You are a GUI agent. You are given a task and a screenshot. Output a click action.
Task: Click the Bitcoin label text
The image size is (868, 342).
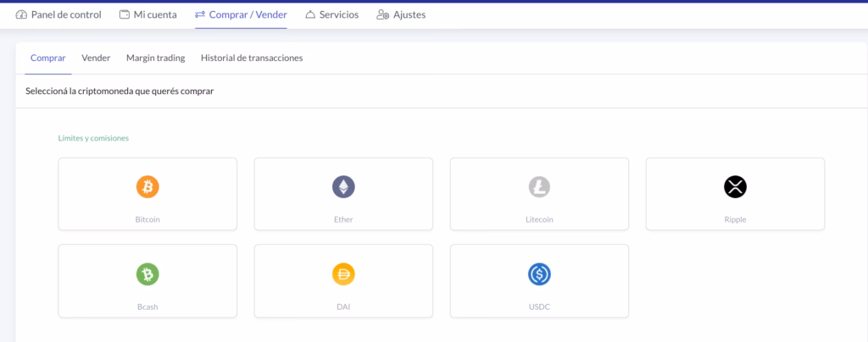pyautogui.click(x=147, y=219)
